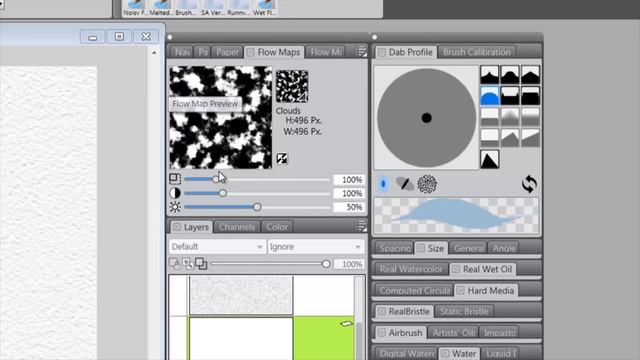Click the invert flow map icon
The height and width of the screenshot is (360, 640).
click(x=282, y=159)
